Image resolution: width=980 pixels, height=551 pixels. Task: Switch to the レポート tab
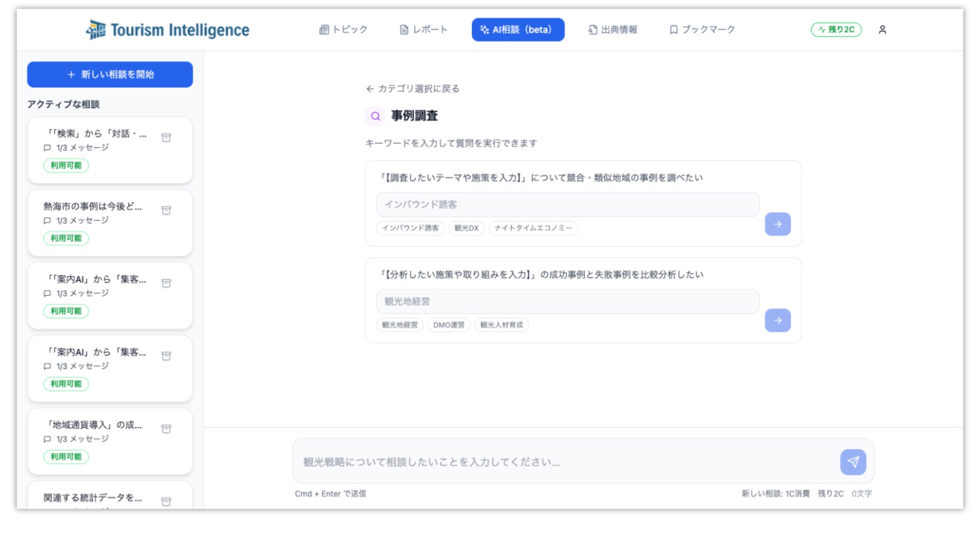point(423,30)
